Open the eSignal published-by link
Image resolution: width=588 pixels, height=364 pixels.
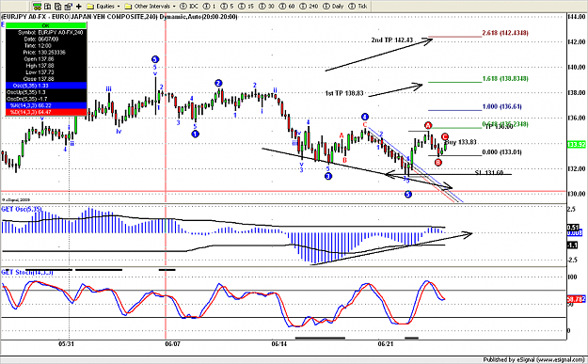tap(534, 359)
